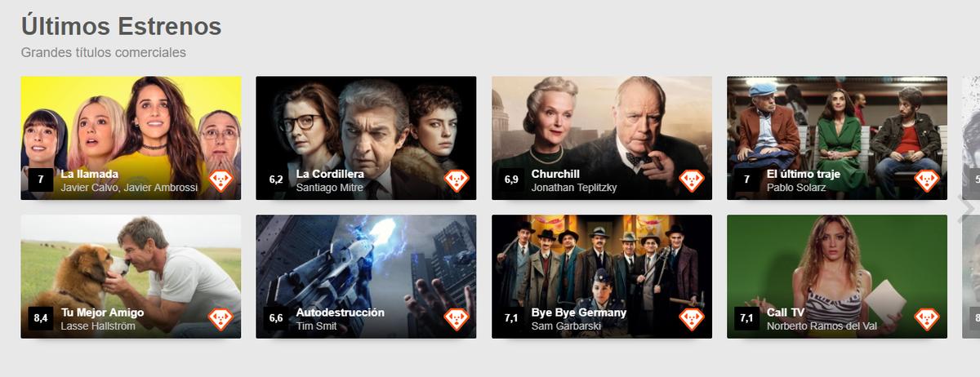
Task: Click the orange badge icon on Bye Bye Germany
Action: [692, 319]
